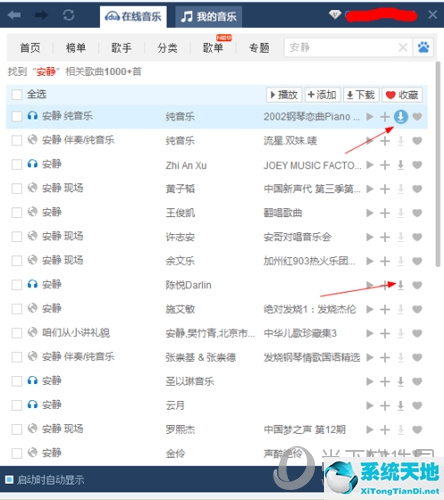Check the 陈悦Darlin row checkbox
This screenshot has width=444, height=500.
(17, 285)
